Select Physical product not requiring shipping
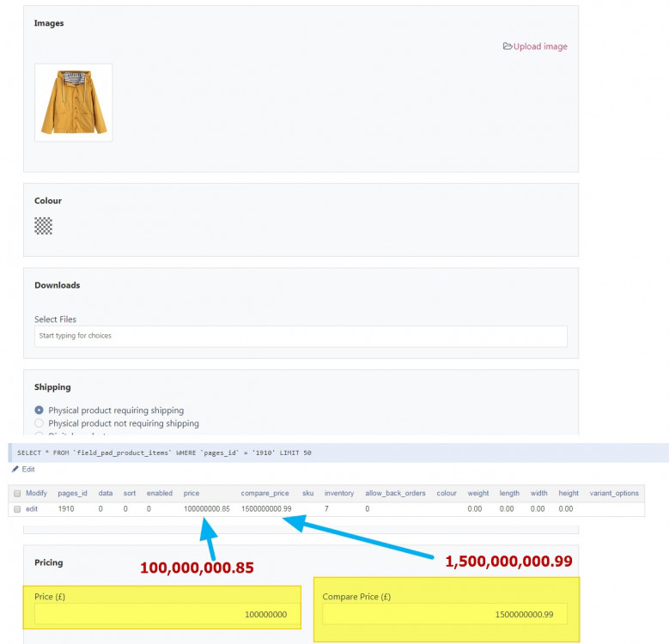Image resolution: width=669 pixels, height=644 pixels. [39, 423]
